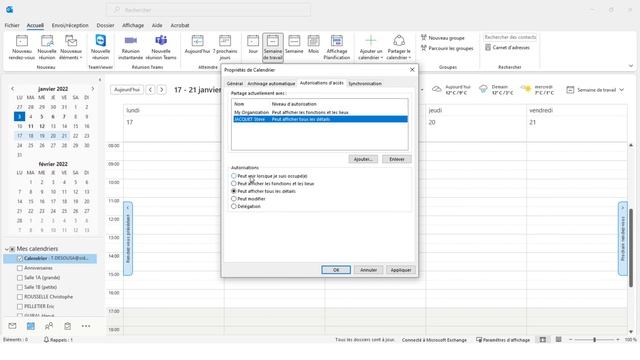This screenshot has height=360, width=640.
Task: Switch to Synchronisation tab
Action: coord(365,83)
